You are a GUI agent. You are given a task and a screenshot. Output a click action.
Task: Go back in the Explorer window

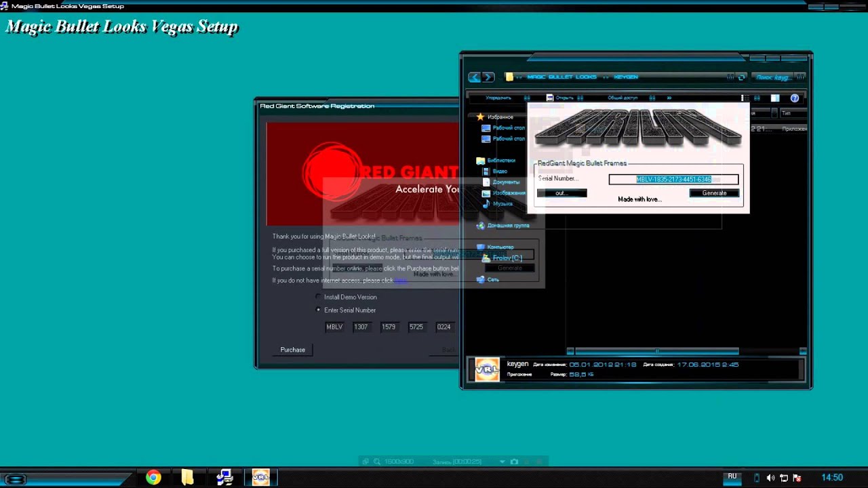click(475, 77)
